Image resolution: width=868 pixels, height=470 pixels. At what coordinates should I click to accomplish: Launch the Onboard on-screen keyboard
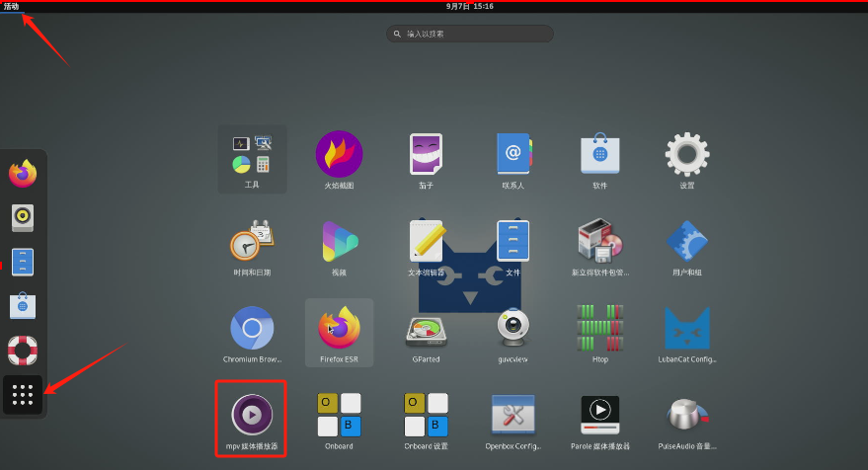339,415
